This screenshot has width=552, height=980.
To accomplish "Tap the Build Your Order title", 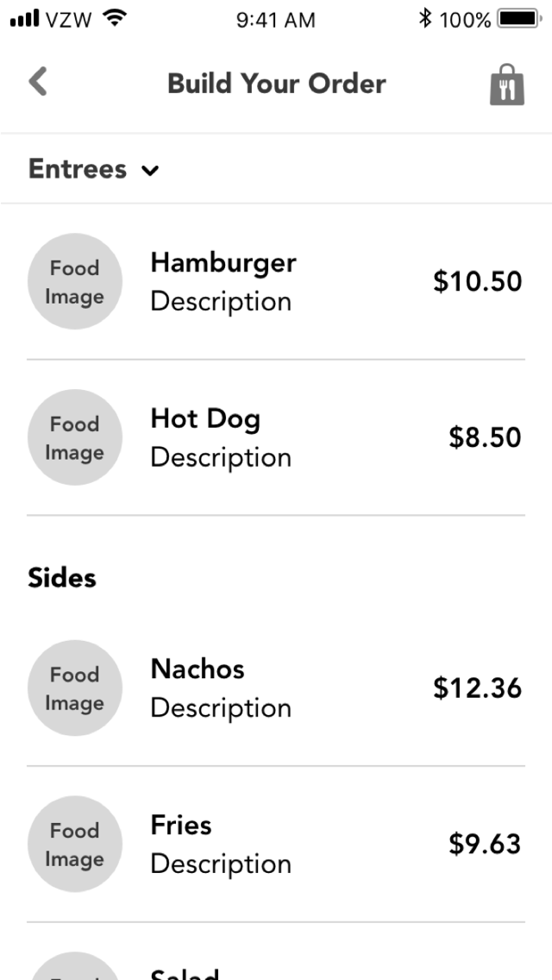I will [x=276, y=84].
